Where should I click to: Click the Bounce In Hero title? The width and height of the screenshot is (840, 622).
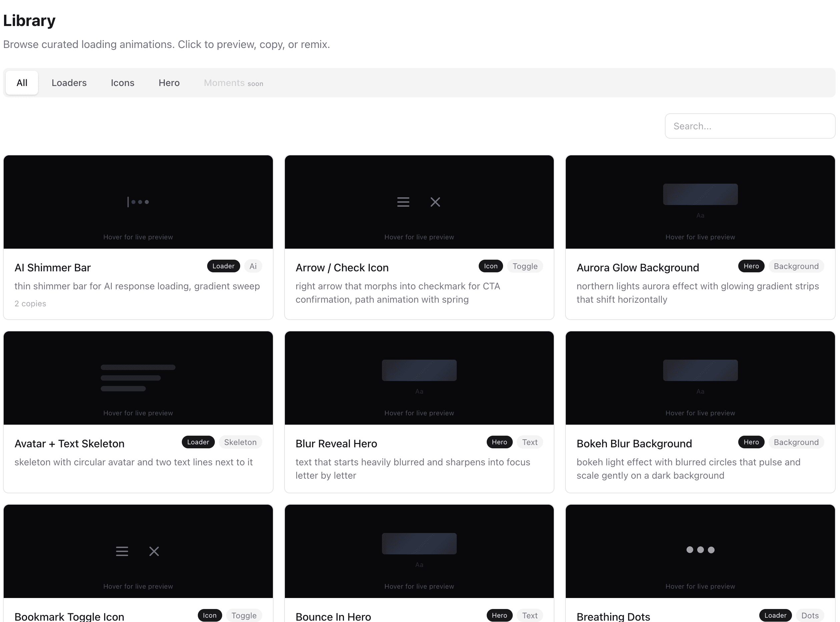(x=333, y=617)
